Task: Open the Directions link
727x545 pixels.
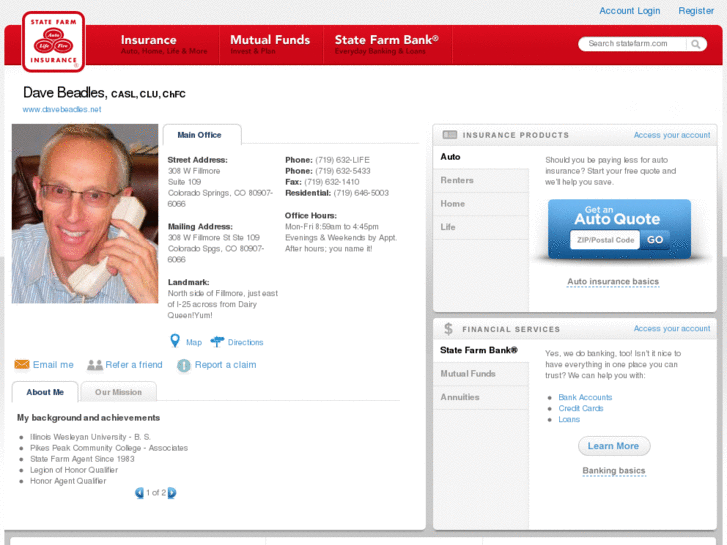Action: pyautogui.click(x=245, y=342)
